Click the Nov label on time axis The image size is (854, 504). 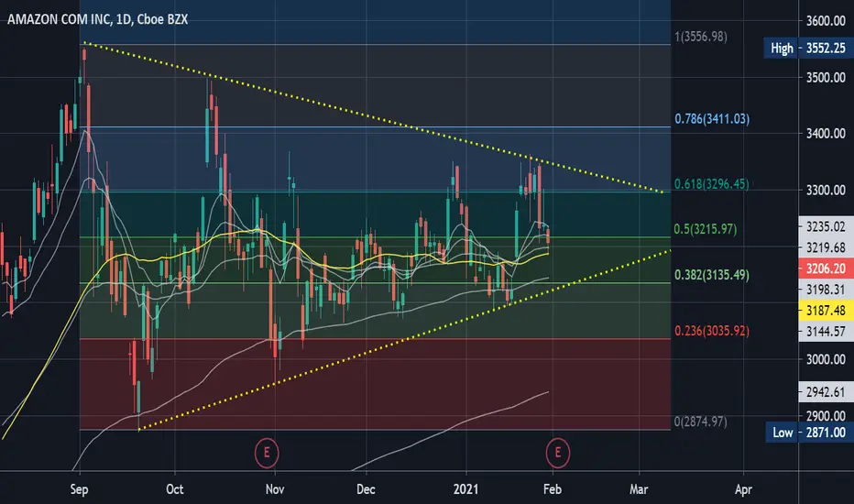[275, 489]
